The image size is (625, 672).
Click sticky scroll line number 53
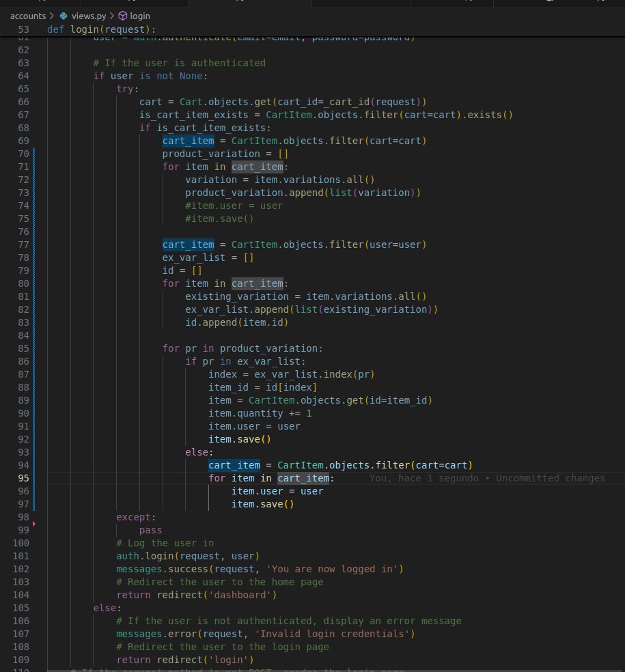(24, 29)
